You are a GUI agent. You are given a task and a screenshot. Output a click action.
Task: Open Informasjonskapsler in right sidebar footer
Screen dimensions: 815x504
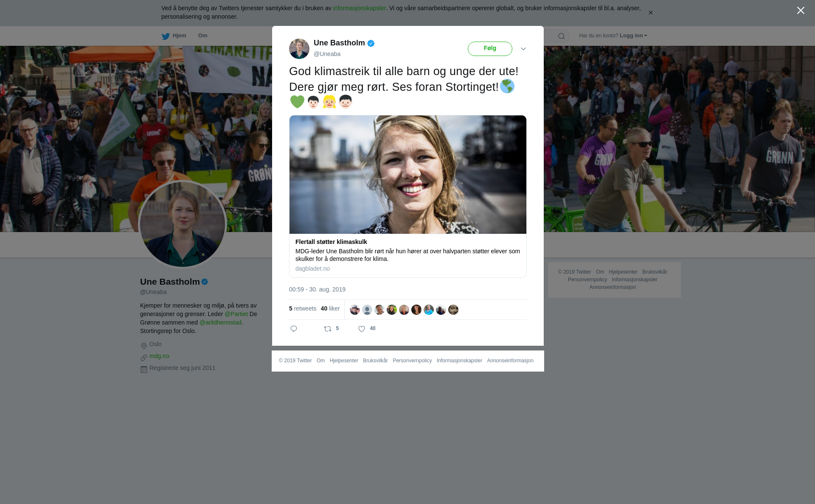coord(635,280)
